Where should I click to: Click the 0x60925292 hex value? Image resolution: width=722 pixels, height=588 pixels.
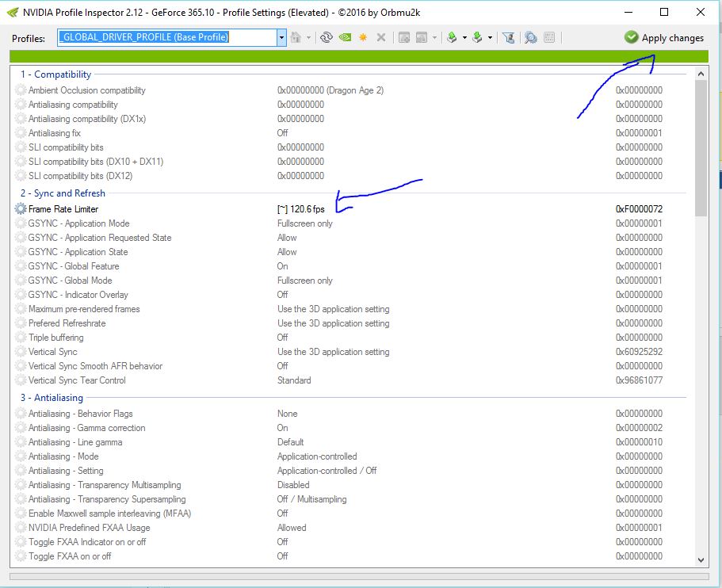[639, 352]
